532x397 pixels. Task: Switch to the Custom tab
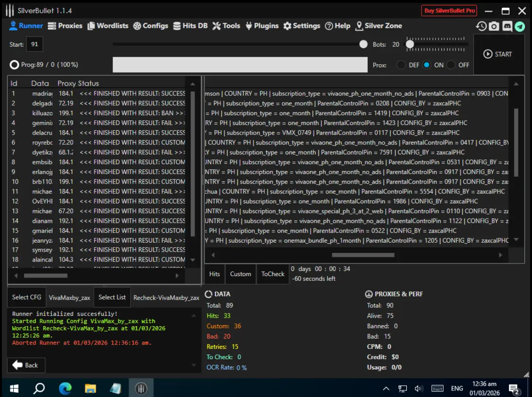pos(240,274)
